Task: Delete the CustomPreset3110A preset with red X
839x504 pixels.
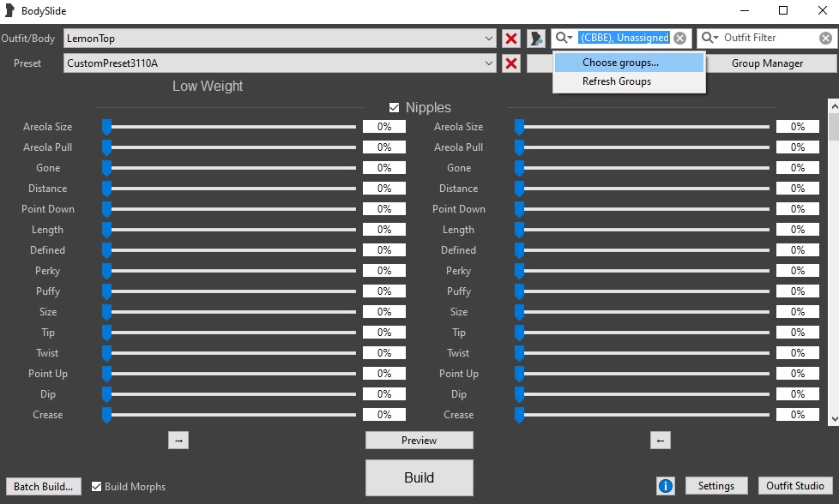Action: click(x=511, y=63)
